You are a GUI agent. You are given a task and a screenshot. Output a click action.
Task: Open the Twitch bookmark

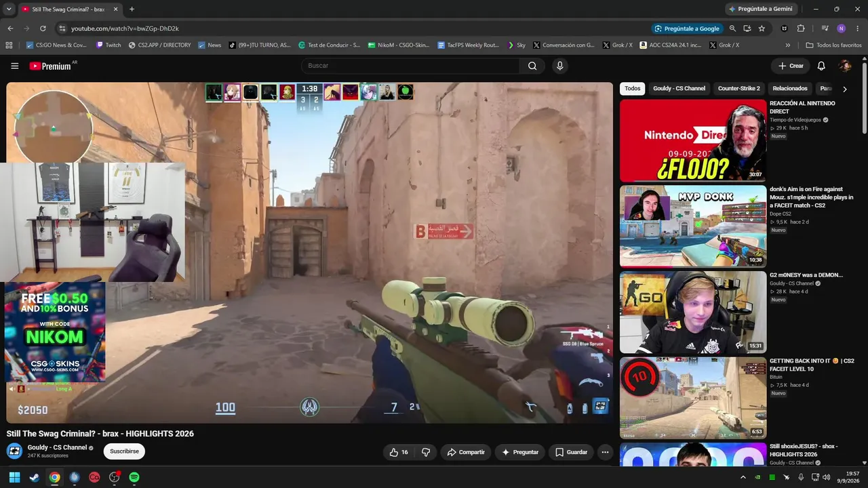pyautogui.click(x=108, y=45)
